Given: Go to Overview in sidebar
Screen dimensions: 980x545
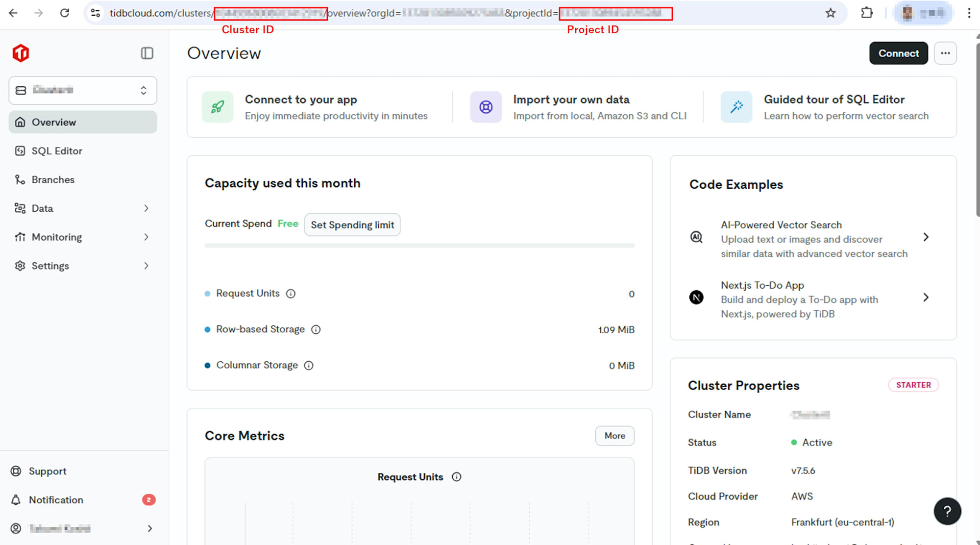Looking at the screenshot, I should tap(83, 122).
